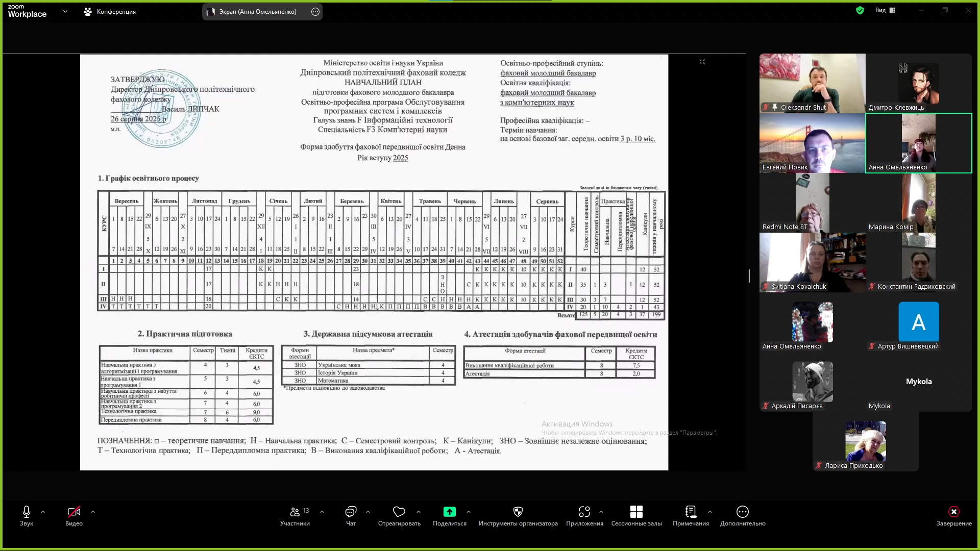
Task: Toggle the microphone mute button
Action: click(x=27, y=512)
